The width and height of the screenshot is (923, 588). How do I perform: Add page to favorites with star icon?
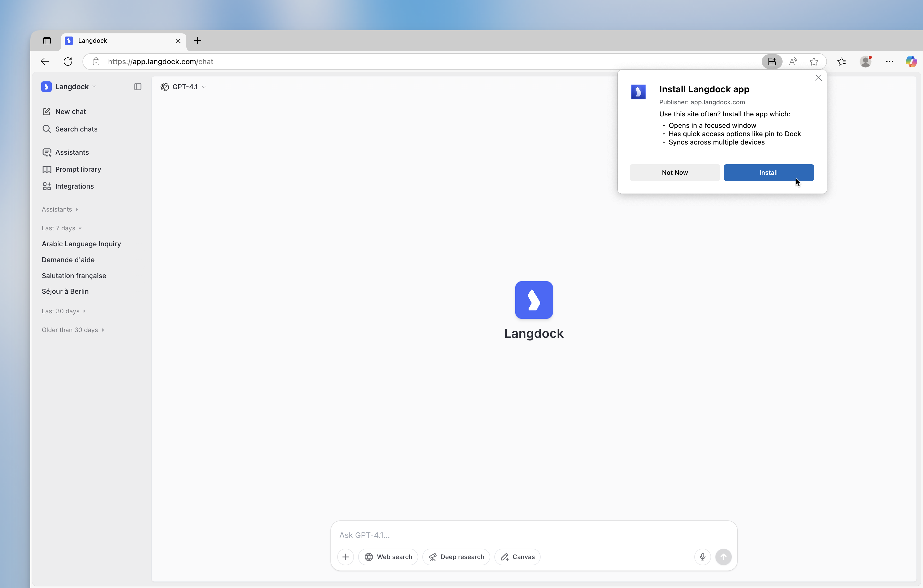point(814,61)
